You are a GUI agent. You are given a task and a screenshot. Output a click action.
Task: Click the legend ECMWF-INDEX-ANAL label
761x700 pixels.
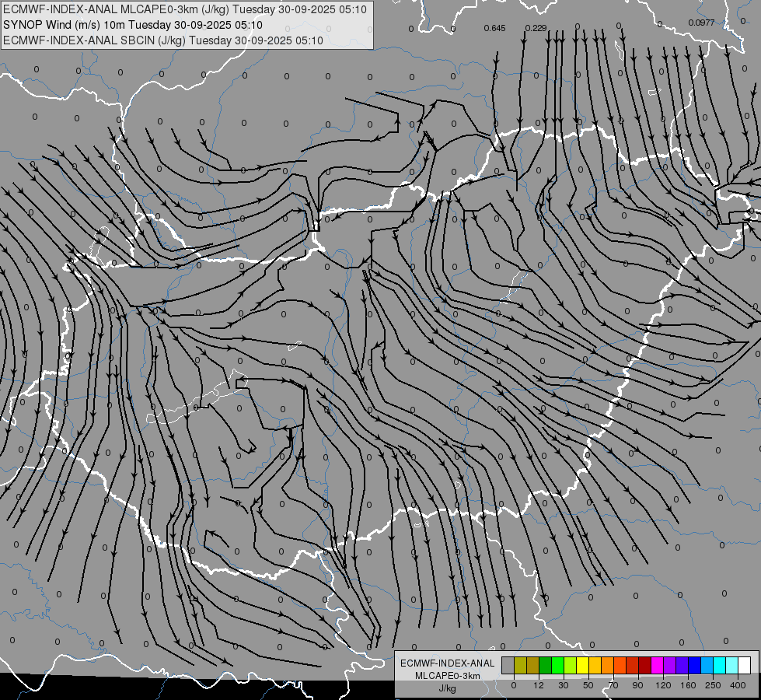[448, 663]
